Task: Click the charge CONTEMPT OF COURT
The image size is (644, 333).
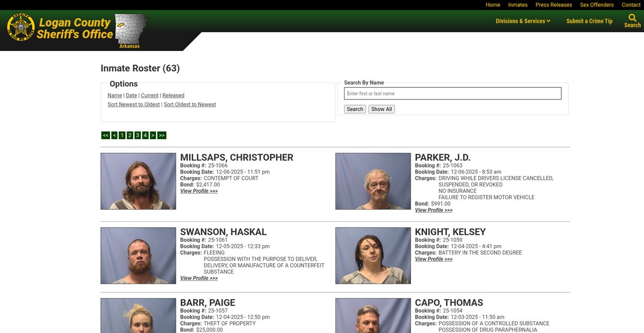Action: [231, 178]
